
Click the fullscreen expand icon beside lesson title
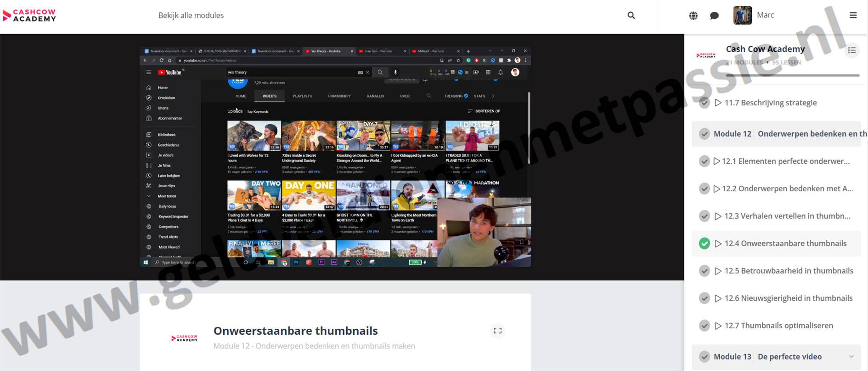(497, 331)
